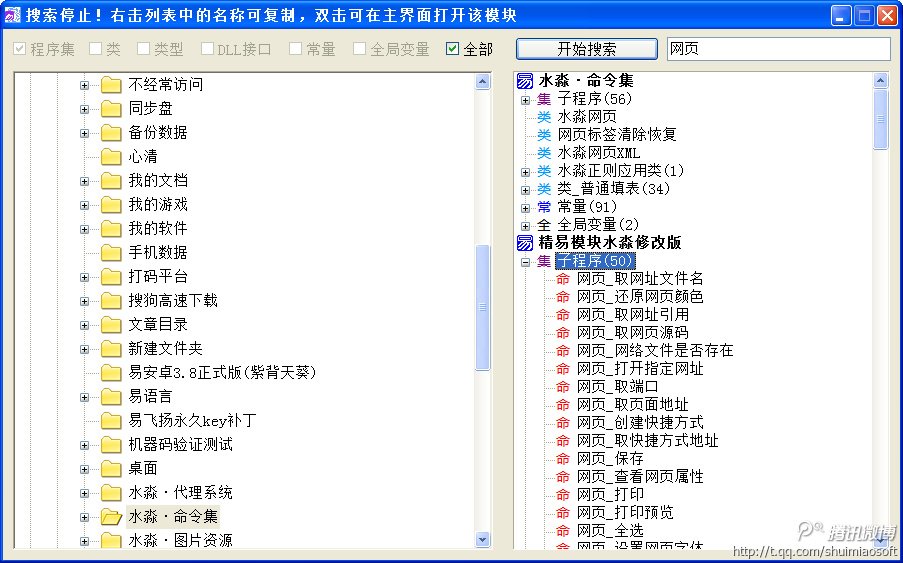The width and height of the screenshot is (903, 563).
Task: Click the 命 icon beside 网页_打印
Action: 563,494
